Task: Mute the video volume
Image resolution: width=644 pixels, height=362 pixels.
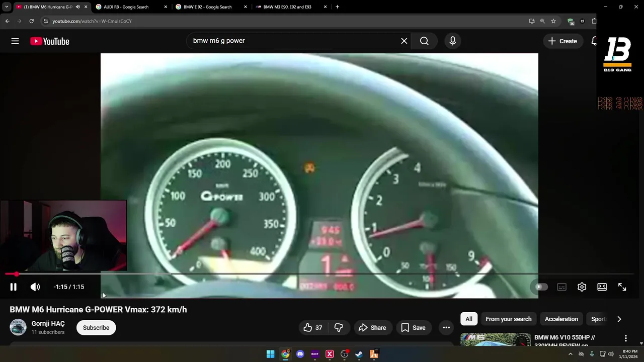Action: 35,287
